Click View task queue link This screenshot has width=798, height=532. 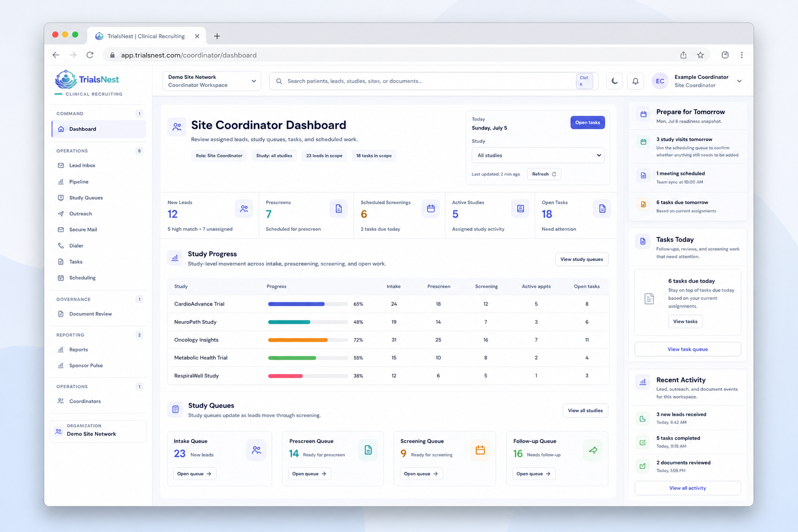click(688, 349)
